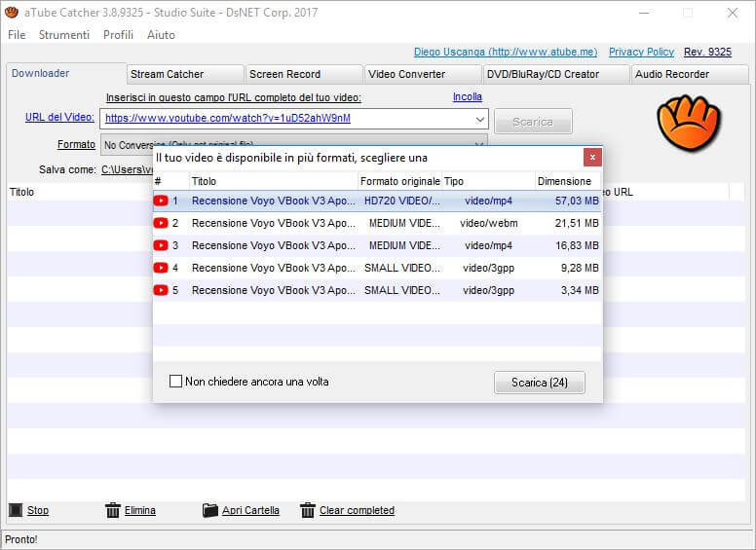The width and height of the screenshot is (756, 550).
Task: Open the DVD/BluRay/CD Creator tab
Action: (556, 74)
